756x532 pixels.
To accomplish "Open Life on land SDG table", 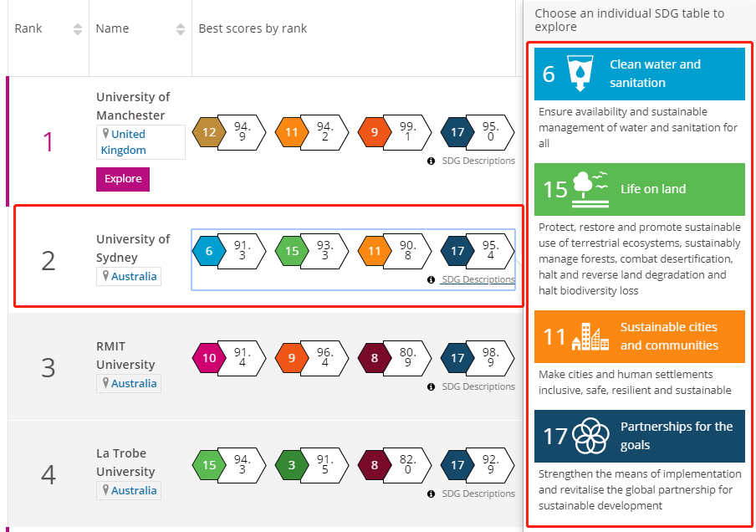I will (x=639, y=189).
